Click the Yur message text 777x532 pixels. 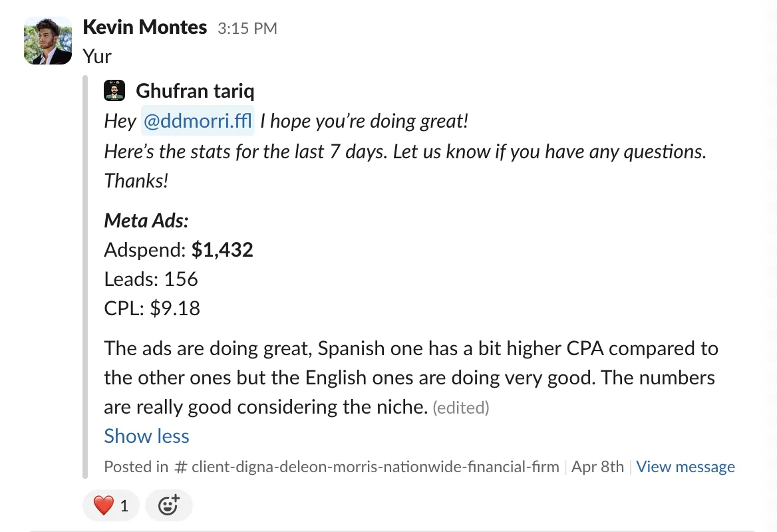(97, 56)
